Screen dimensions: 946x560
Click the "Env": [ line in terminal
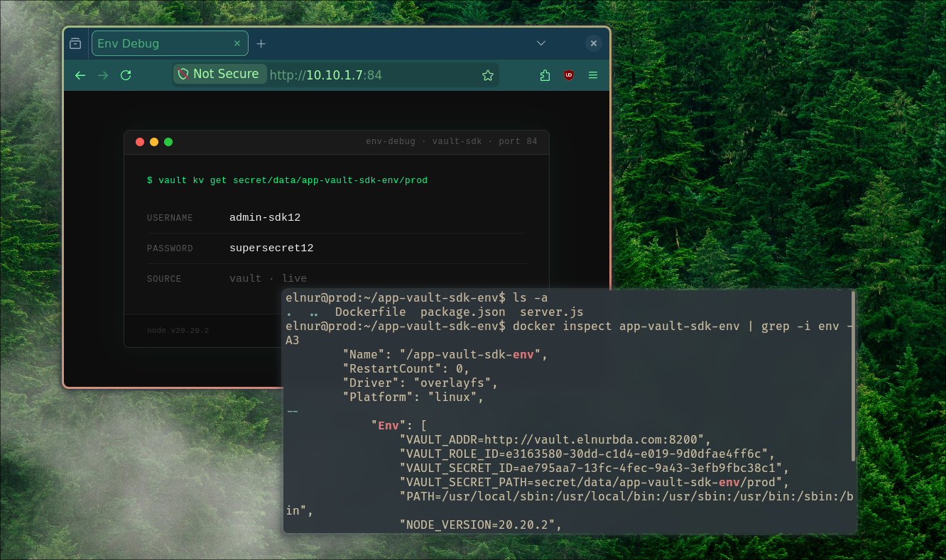[398, 426]
